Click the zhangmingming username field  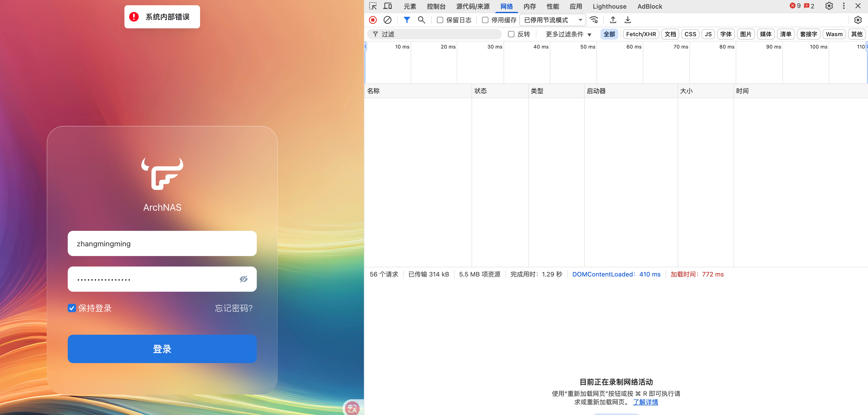tap(162, 243)
